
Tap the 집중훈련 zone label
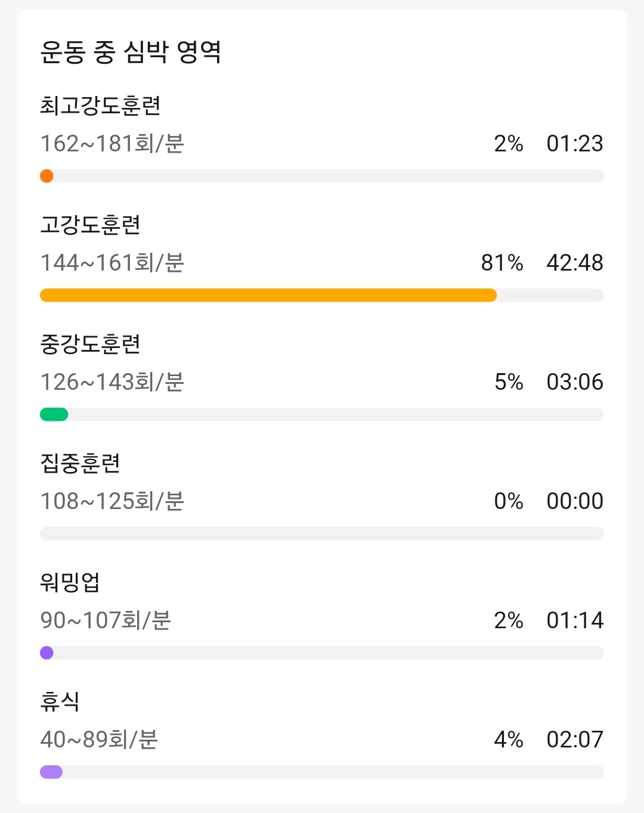point(80,463)
